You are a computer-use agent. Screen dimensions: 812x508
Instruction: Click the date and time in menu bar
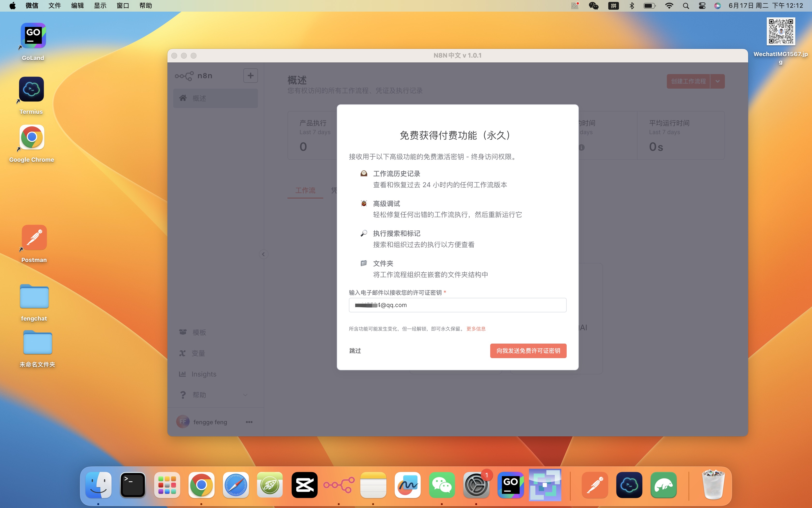(766, 6)
